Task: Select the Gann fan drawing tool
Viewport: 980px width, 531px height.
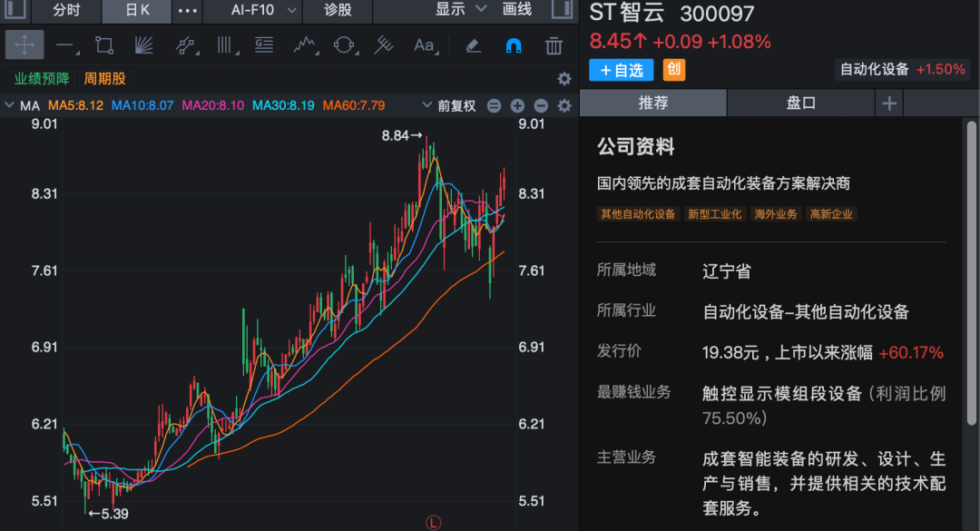Action: [142, 44]
